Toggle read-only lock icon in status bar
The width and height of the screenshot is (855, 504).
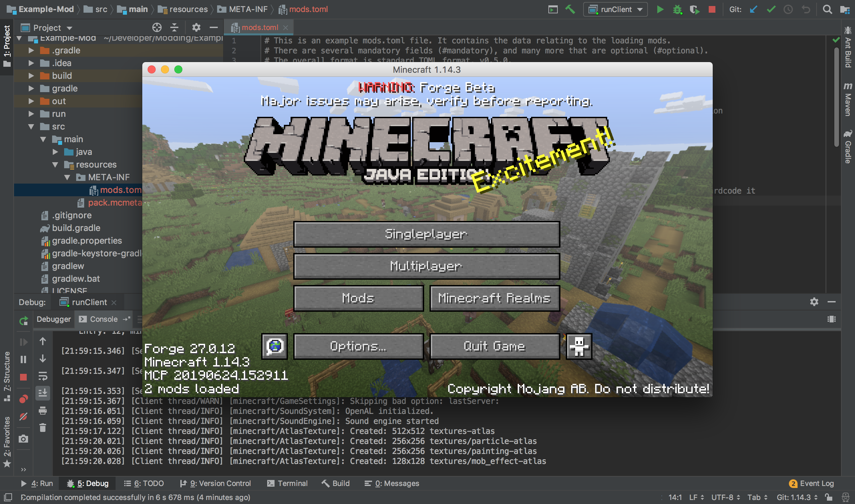point(829,497)
